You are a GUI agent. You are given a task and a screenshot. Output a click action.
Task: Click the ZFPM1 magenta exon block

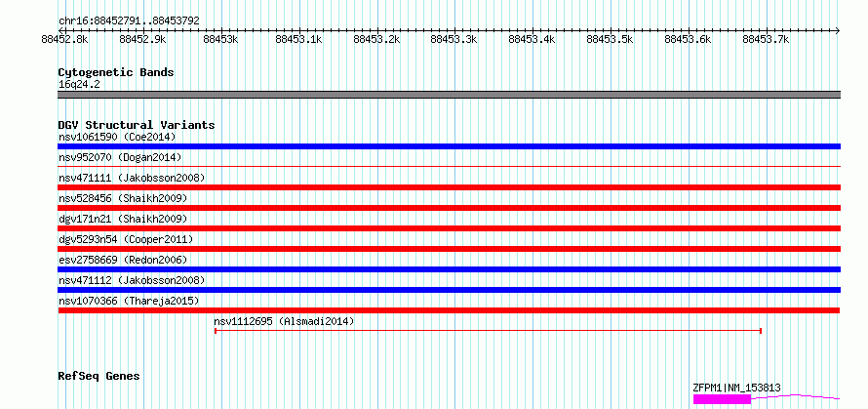click(722, 399)
